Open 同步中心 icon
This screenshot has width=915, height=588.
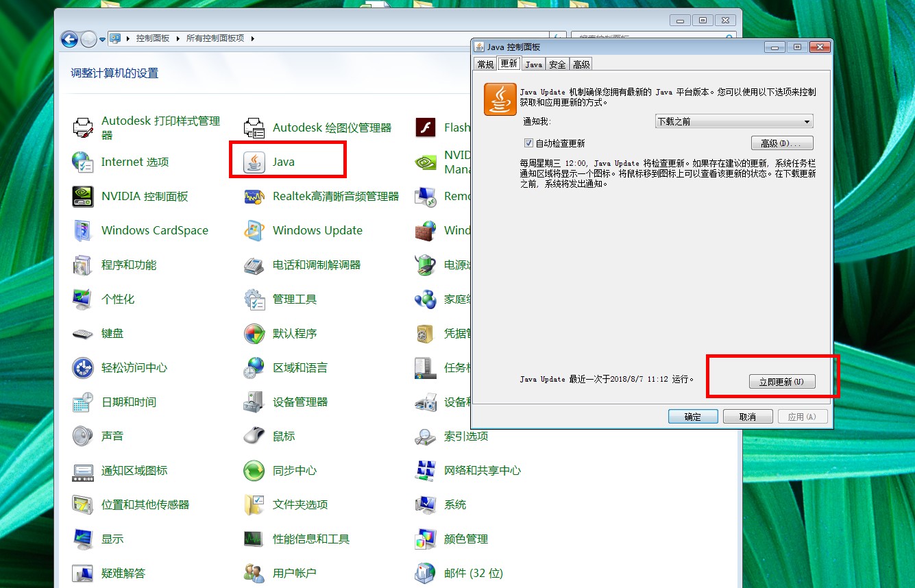tap(254, 470)
